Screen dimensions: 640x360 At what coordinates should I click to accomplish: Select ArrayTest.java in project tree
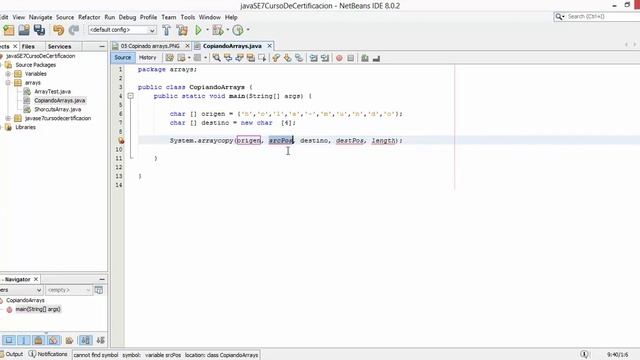(x=52, y=91)
